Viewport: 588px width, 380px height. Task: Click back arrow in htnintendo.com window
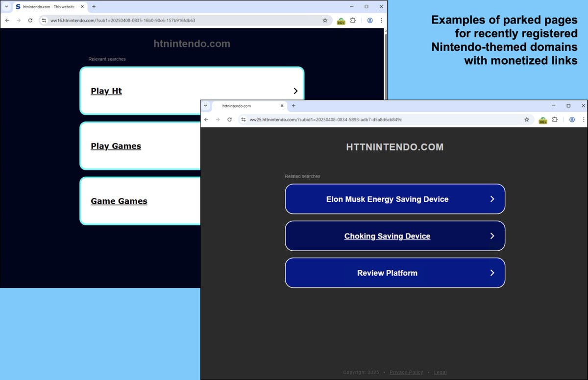[7, 21]
